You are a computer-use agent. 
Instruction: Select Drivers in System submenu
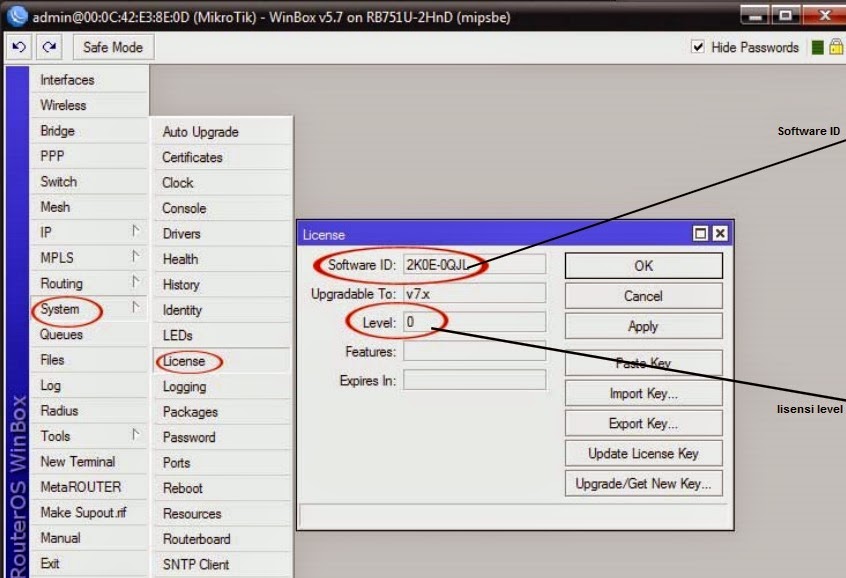point(222,233)
